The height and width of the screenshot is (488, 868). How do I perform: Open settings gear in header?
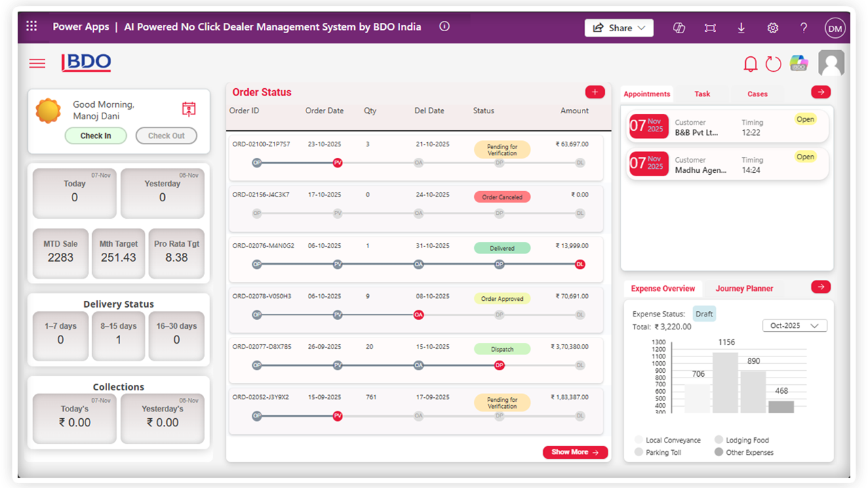click(x=772, y=28)
